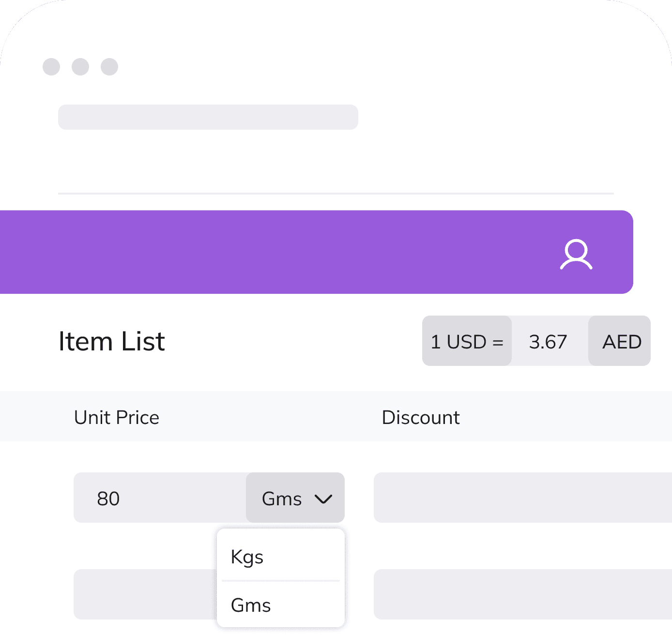Click the AED currency button
The image size is (672, 635).
pyautogui.click(x=621, y=342)
